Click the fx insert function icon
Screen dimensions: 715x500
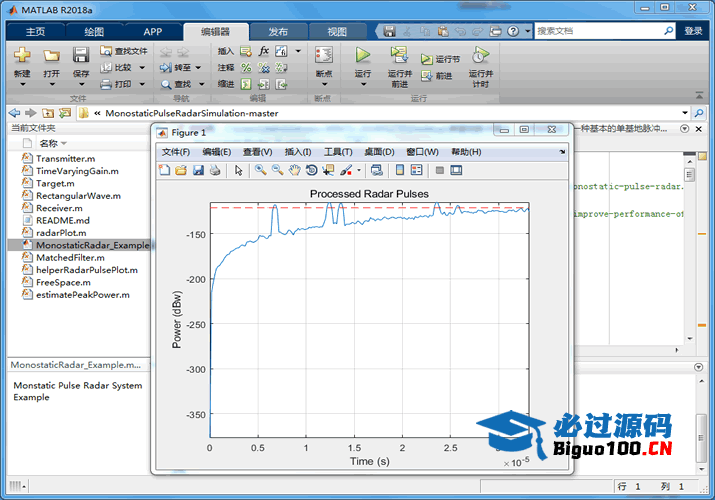coord(264,51)
